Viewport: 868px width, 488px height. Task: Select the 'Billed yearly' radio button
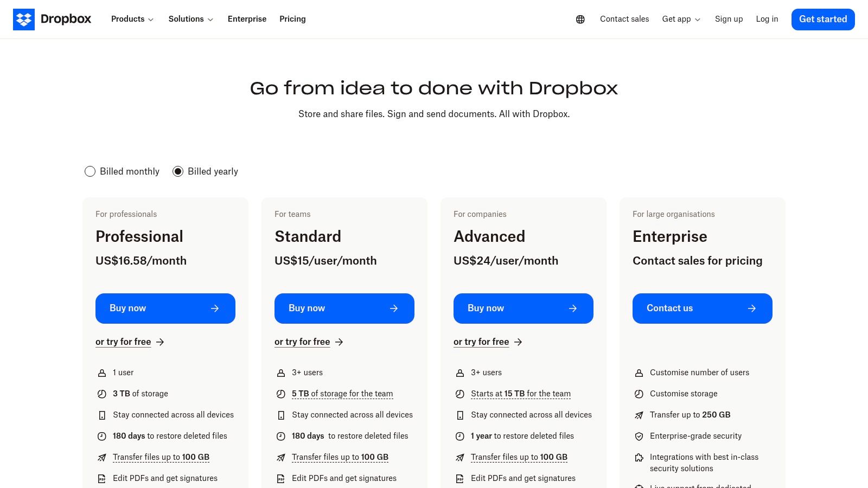pos(178,171)
